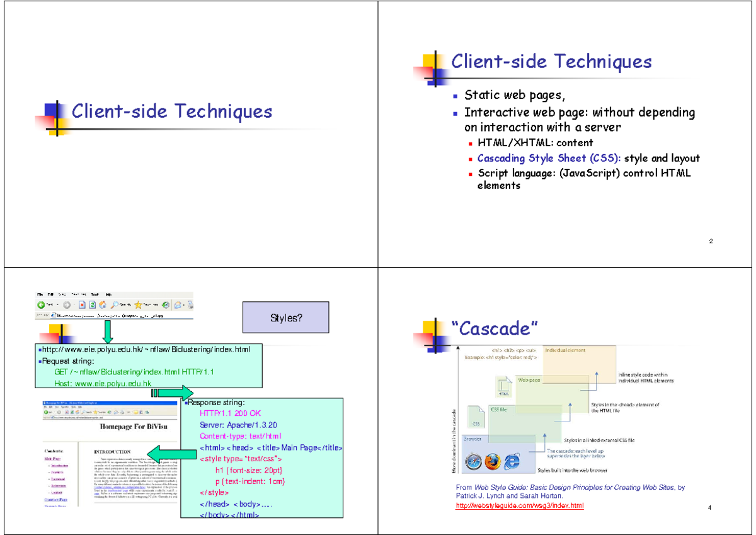Click the 'HTML/XHTML: content' bullet

pos(535,143)
